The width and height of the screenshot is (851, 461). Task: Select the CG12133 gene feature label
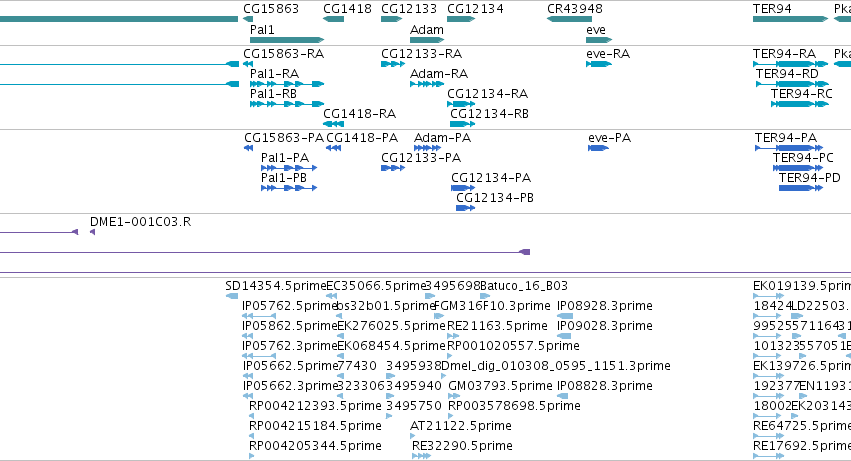[409, 9]
